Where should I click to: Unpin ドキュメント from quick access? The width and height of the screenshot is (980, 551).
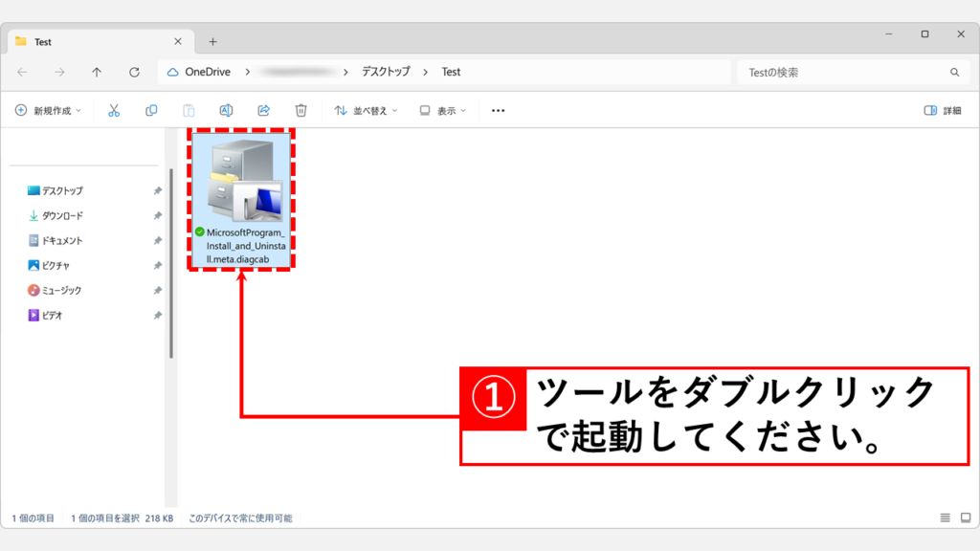click(x=158, y=240)
